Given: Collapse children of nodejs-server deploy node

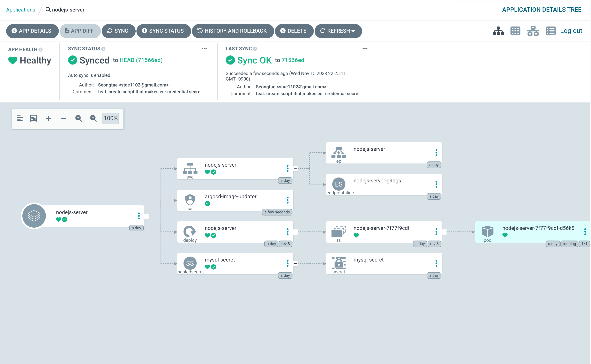Looking at the screenshot, I should (295, 232).
